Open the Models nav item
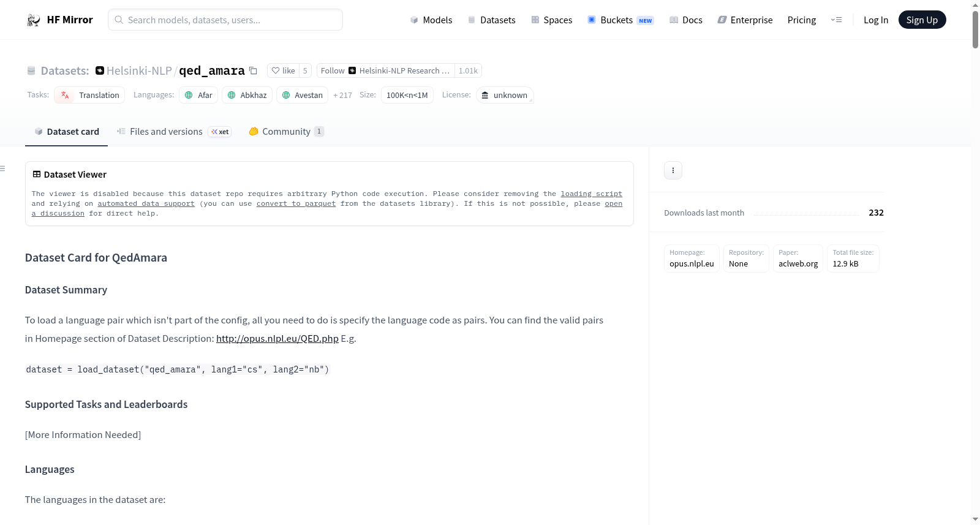The width and height of the screenshot is (980, 525). [431, 20]
